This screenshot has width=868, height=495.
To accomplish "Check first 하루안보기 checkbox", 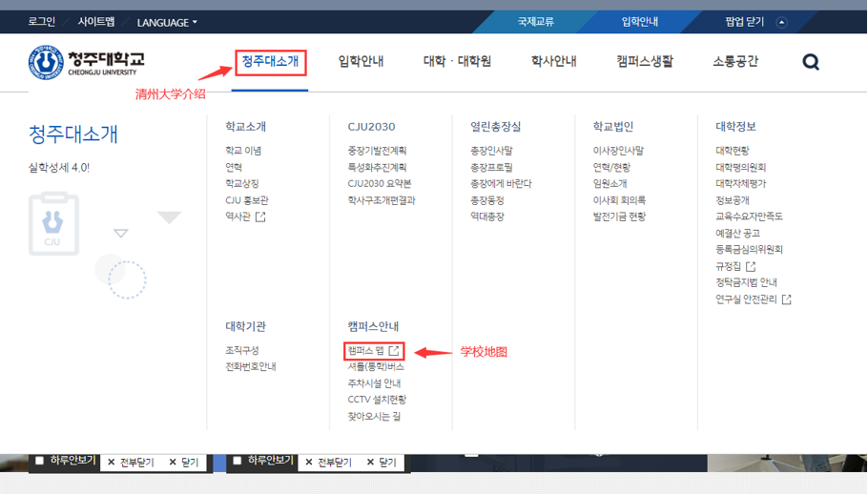I will [x=39, y=461].
